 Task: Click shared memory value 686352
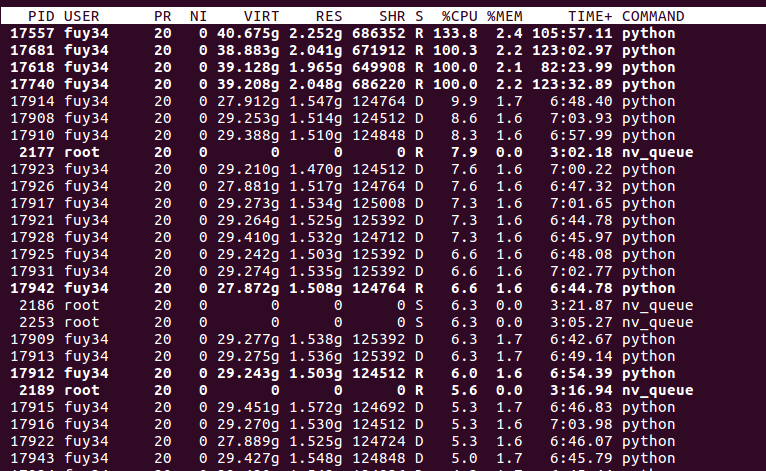point(379,33)
